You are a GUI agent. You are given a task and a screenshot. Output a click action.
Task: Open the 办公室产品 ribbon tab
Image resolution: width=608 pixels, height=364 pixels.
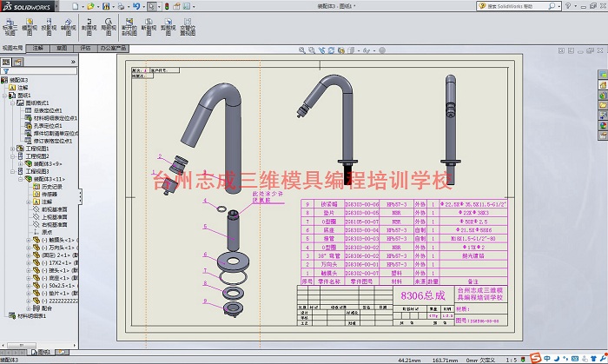pos(113,48)
